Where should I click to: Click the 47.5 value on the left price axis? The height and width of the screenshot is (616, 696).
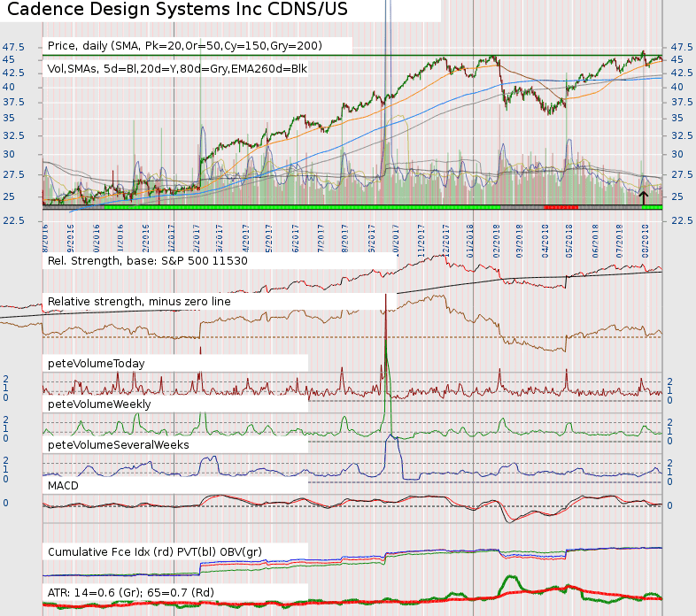pos(14,47)
